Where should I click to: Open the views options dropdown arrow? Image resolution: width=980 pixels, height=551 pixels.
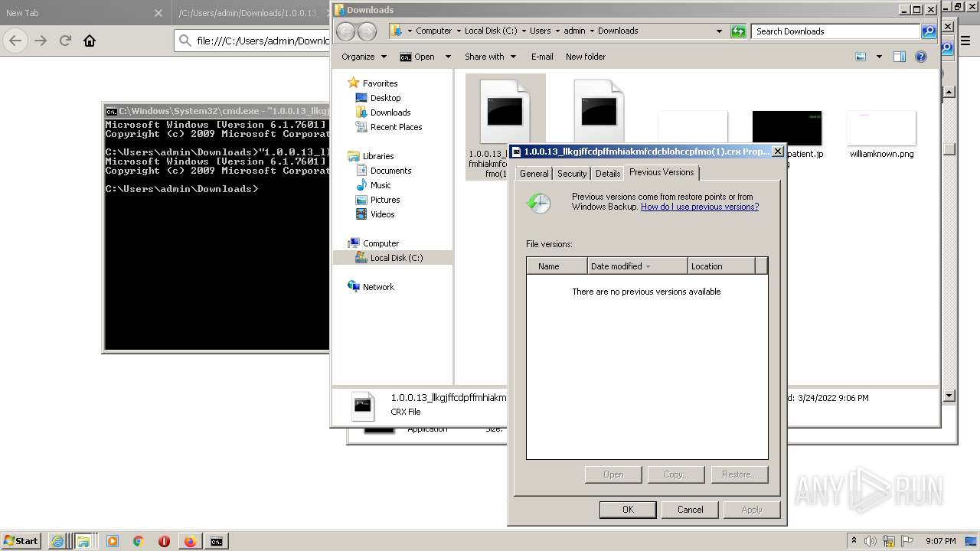point(879,57)
